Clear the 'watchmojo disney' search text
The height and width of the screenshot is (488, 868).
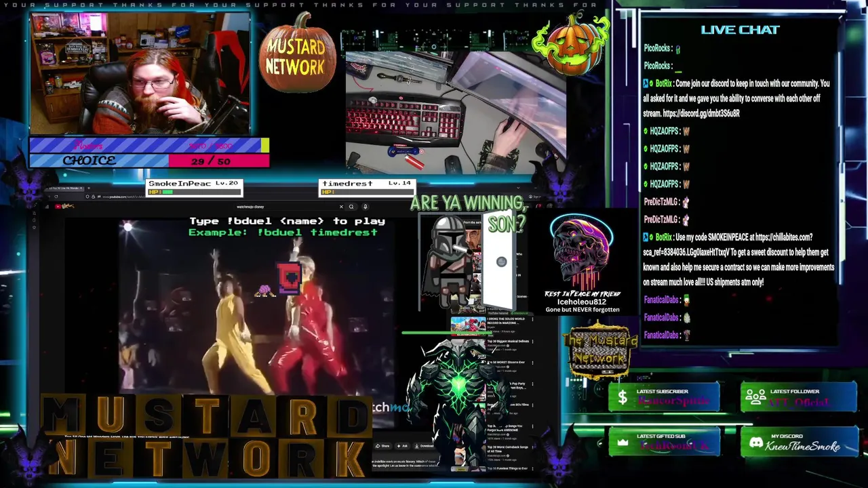click(341, 207)
